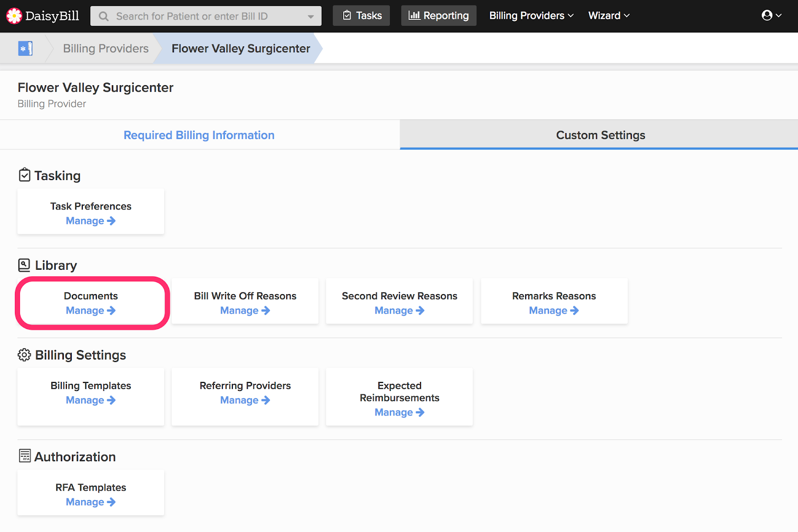
Task: Open the search bar dropdown arrow
Action: (x=311, y=16)
